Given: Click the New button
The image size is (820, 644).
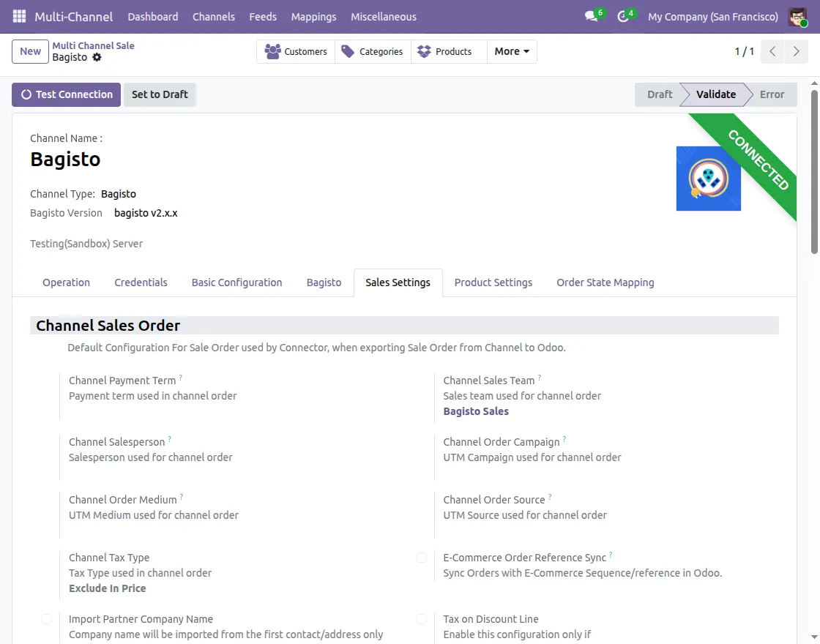Looking at the screenshot, I should coord(30,51).
